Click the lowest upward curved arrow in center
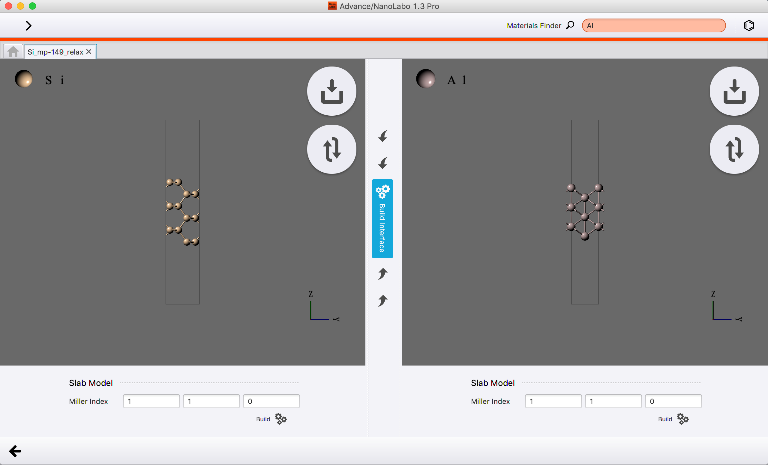The height and width of the screenshot is (465, 768). click(383, 300)
